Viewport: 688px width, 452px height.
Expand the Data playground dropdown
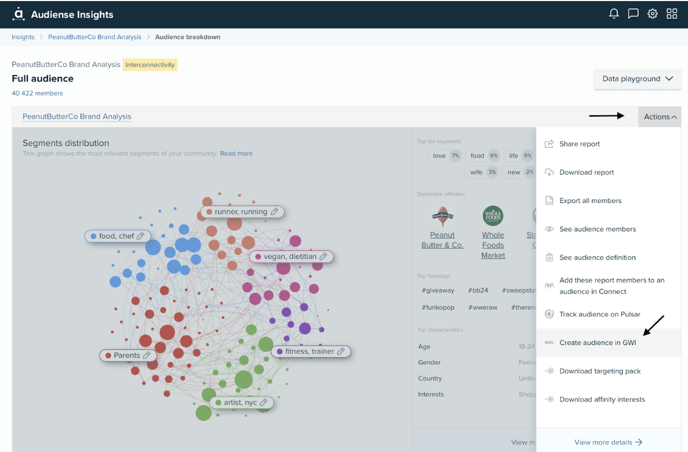point(638,79)
